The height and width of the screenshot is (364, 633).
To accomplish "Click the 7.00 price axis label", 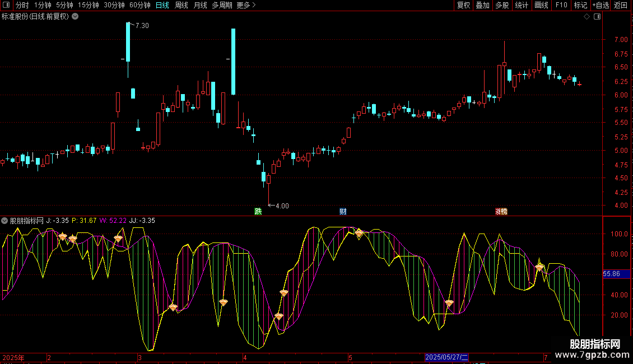I will (621, 40).
